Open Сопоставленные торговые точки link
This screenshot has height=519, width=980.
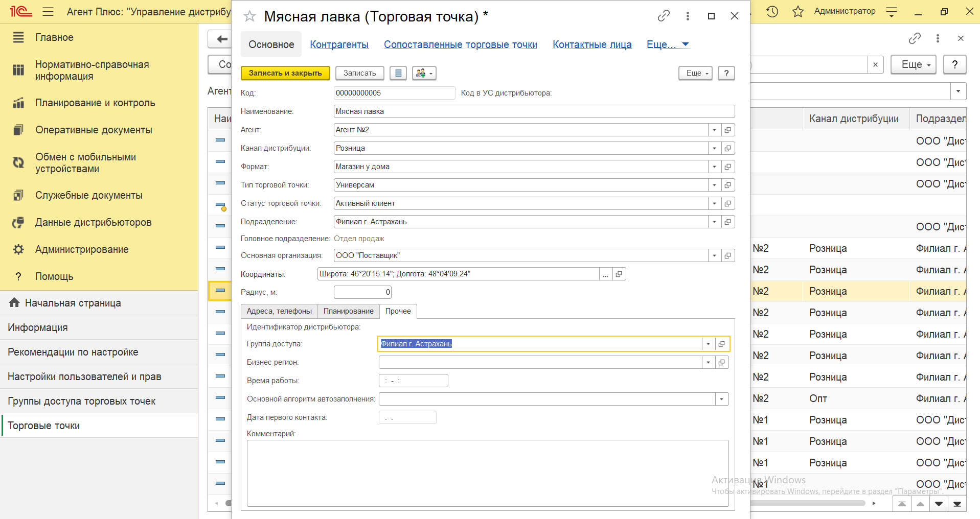(x=461, y=44)
